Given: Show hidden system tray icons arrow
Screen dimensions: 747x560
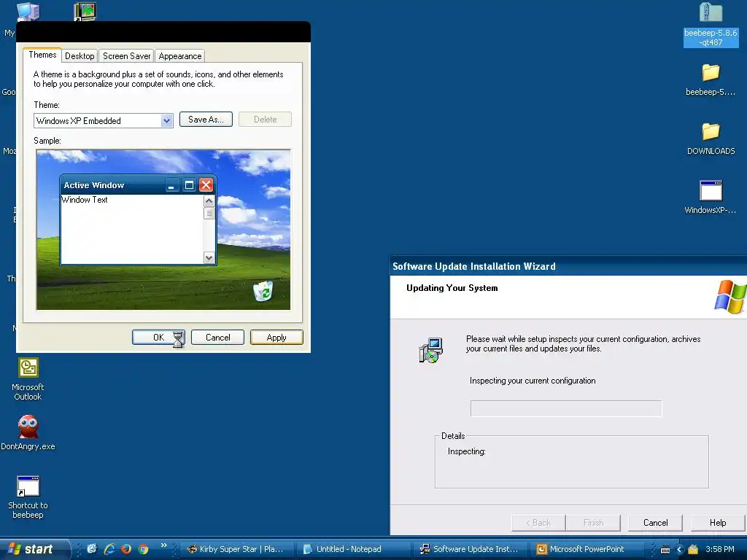Looking at the screenshot, I should 679,550.
